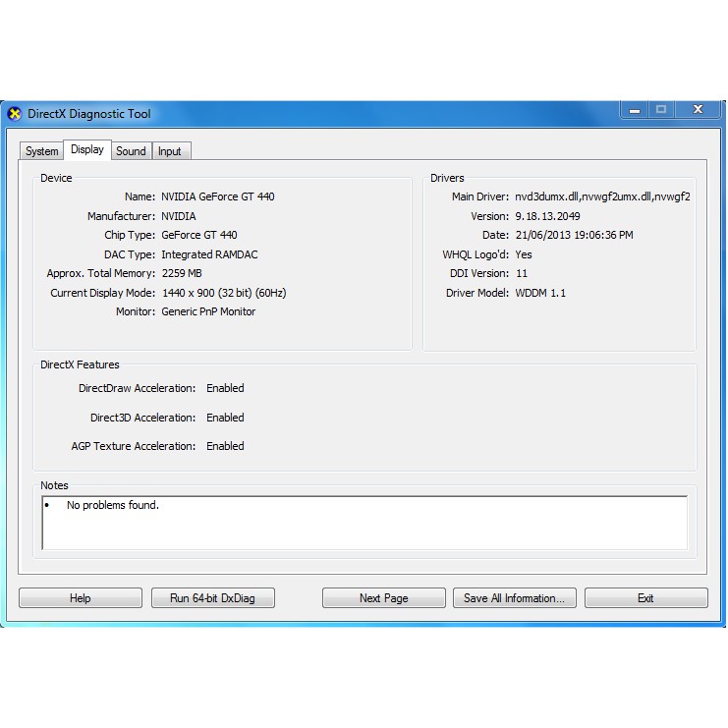Close the DirectX Diagnostic Tool window
The height and width of the screenshot is (728, 728).
tap(698, 110)
